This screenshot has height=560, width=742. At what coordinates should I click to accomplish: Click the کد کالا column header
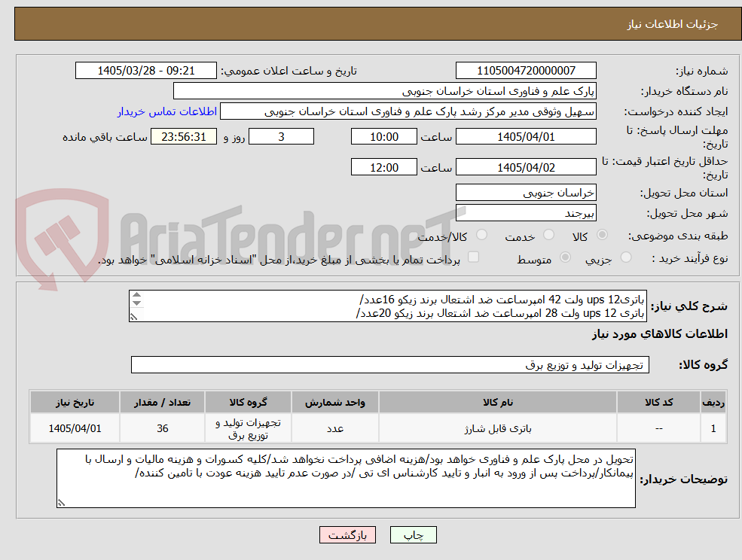658,403
